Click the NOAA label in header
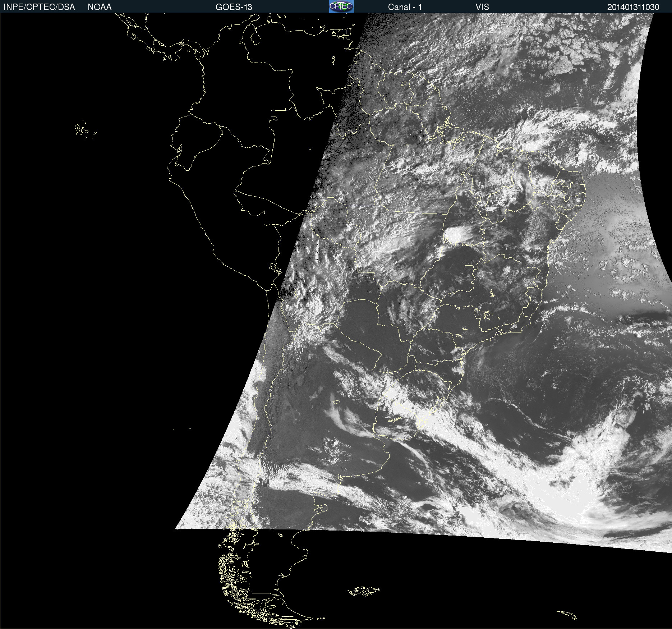The image size is (672, 629). point(100,7)
